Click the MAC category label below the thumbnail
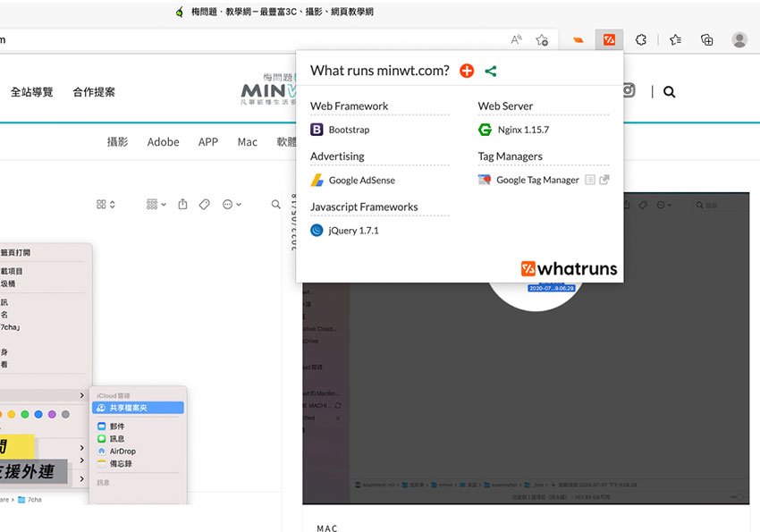 327,528
